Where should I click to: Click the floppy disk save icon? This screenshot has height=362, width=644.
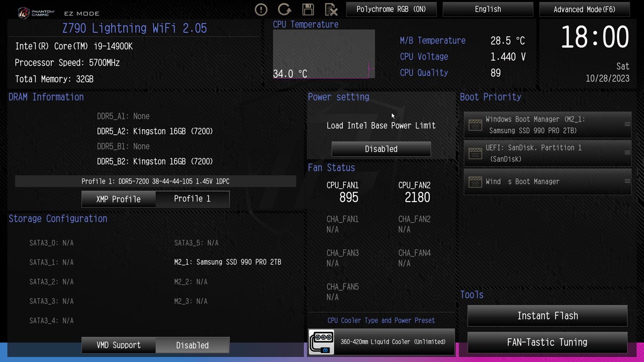coord(308,9)
